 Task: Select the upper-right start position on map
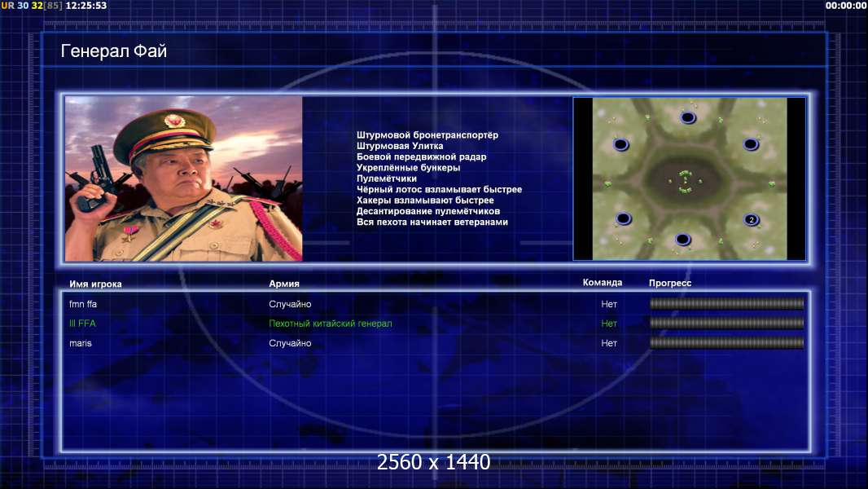coord(751,144)
